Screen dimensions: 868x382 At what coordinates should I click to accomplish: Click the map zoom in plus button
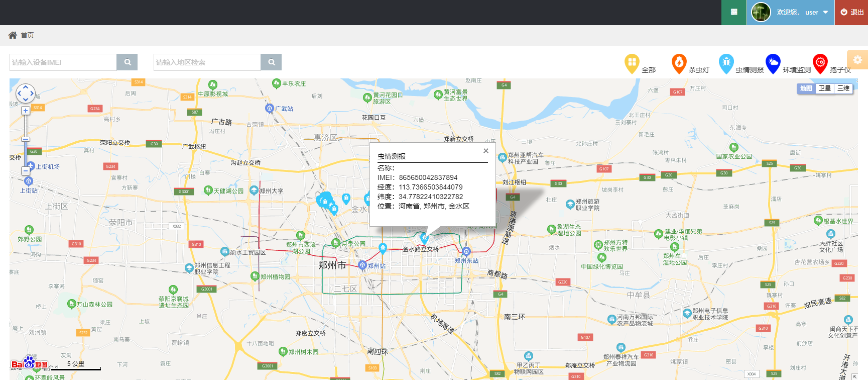point(26,111)
